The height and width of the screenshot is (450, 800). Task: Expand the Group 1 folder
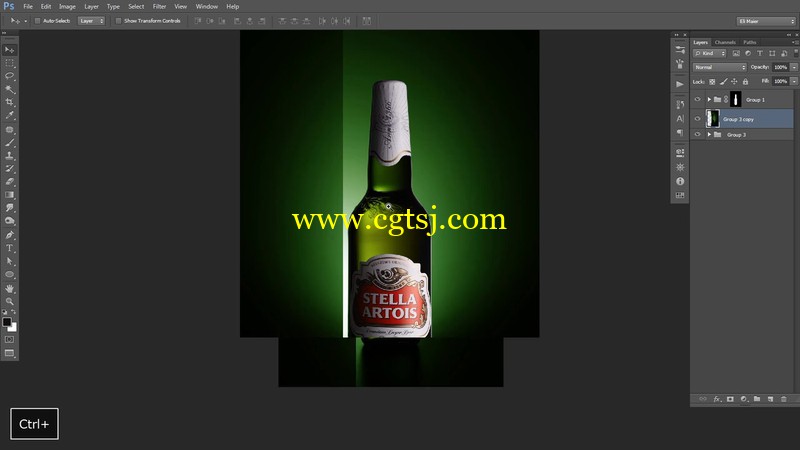(709, 99)
